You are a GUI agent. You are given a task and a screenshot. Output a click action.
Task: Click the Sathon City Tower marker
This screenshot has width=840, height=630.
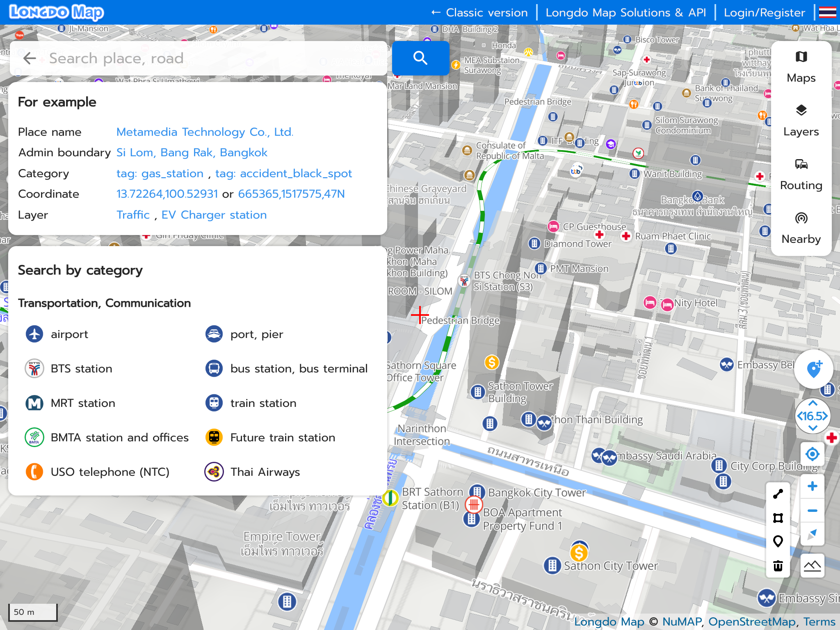click(x=552, y=566)
